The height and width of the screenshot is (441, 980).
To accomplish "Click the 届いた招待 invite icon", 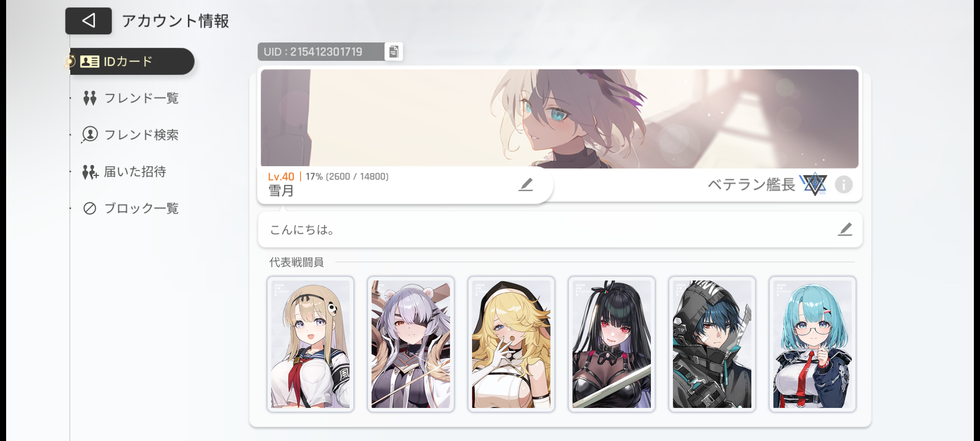I will 90,172.
